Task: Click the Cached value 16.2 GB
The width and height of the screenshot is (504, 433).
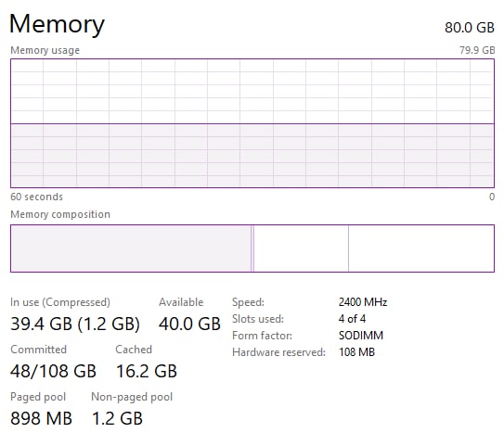Action: click(x=147, y=371)
